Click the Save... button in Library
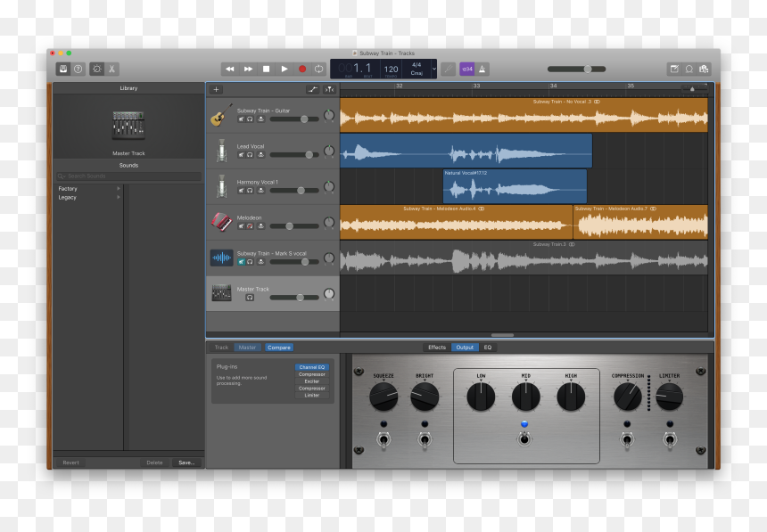Screen dimensions: 767x532 coord(186,462)
